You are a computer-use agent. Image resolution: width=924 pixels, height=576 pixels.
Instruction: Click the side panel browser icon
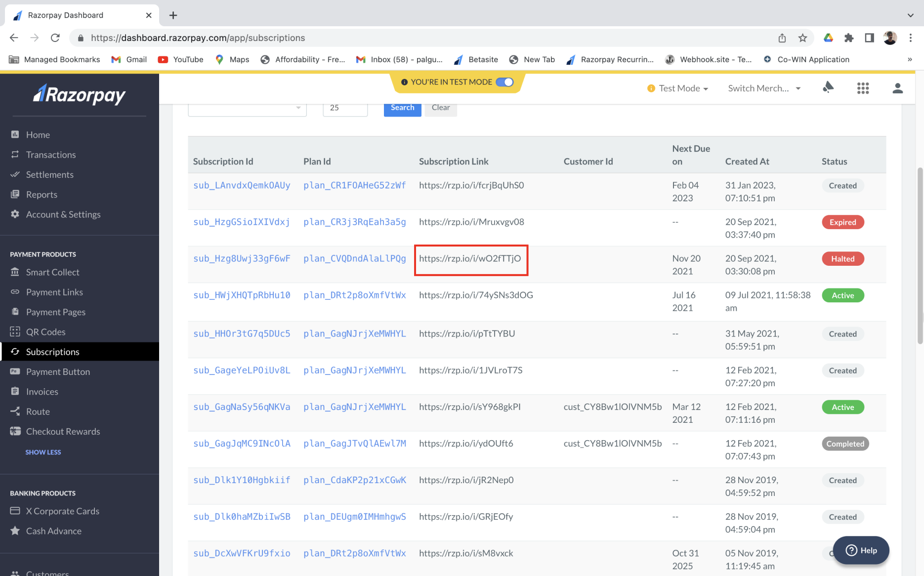[x=869, y=38]
